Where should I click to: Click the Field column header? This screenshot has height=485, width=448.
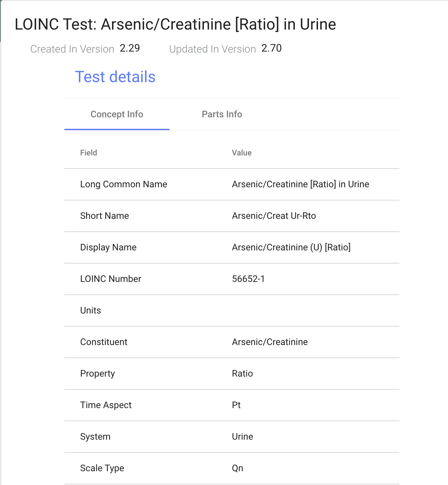click(89, 153)
